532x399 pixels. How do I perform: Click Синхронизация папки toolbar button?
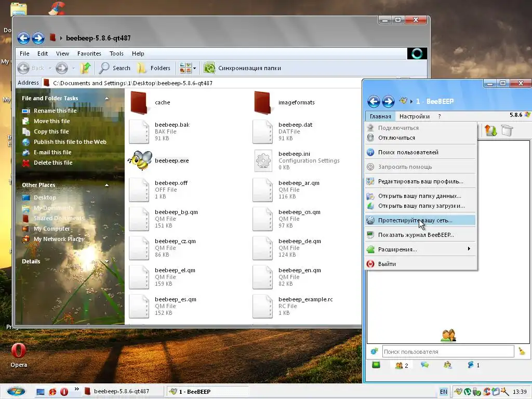click(243, 68)
